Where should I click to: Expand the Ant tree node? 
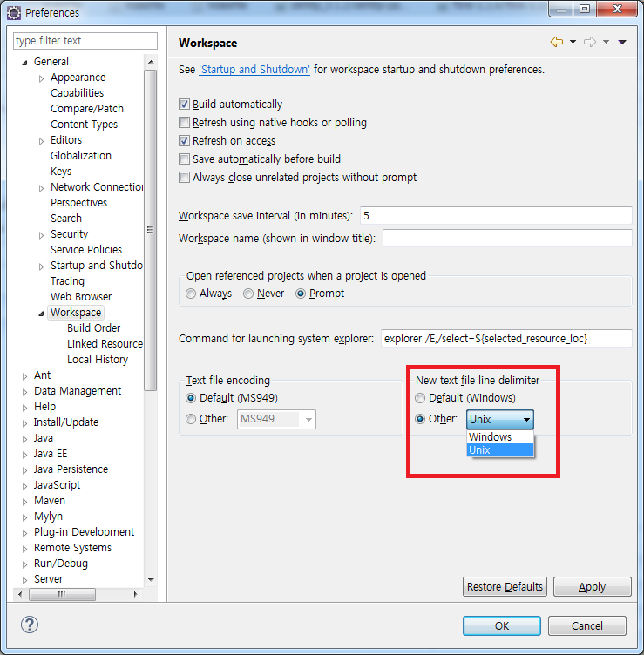pyautogui.click(x=24, y=376)
